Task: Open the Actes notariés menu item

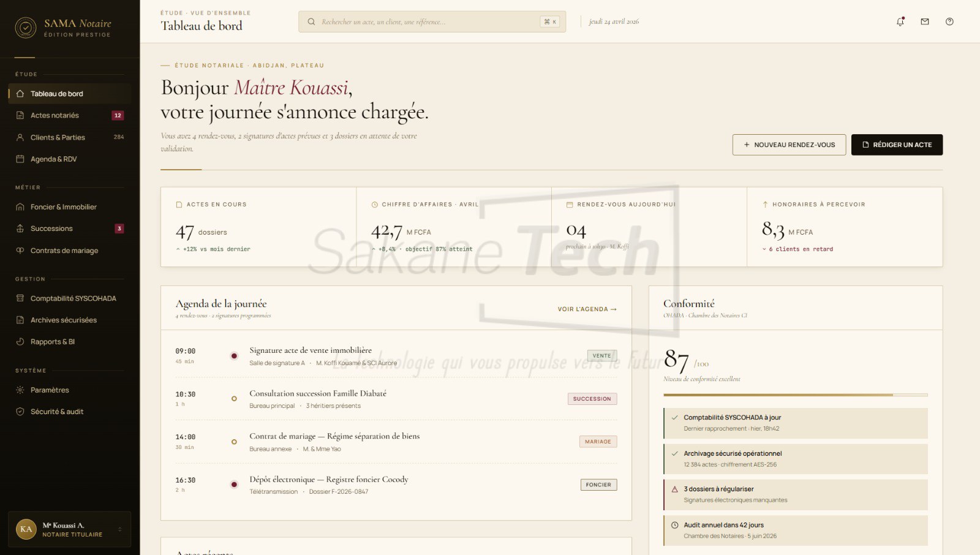Action: point(70,115)
